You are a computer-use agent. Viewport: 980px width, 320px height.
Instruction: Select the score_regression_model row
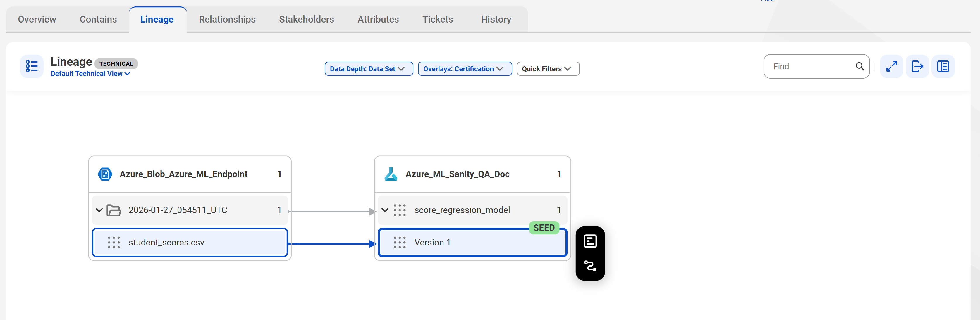pyautogui.click(x=472, y=210)
